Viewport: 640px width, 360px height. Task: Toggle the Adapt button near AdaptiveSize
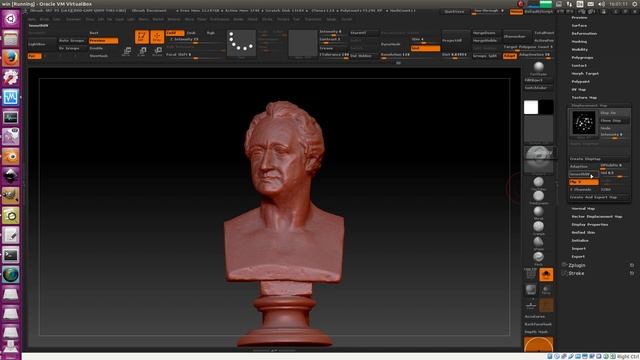[x=509, y=56]
